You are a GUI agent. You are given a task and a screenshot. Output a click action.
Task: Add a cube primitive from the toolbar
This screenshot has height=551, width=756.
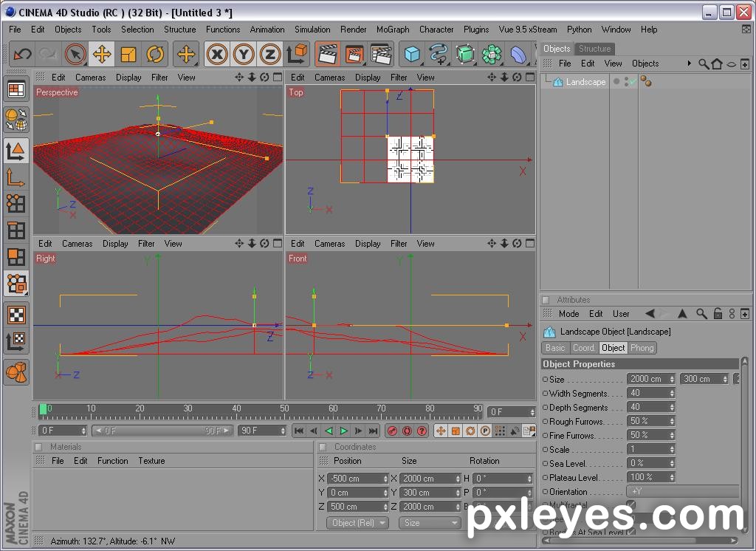[412, 54]
